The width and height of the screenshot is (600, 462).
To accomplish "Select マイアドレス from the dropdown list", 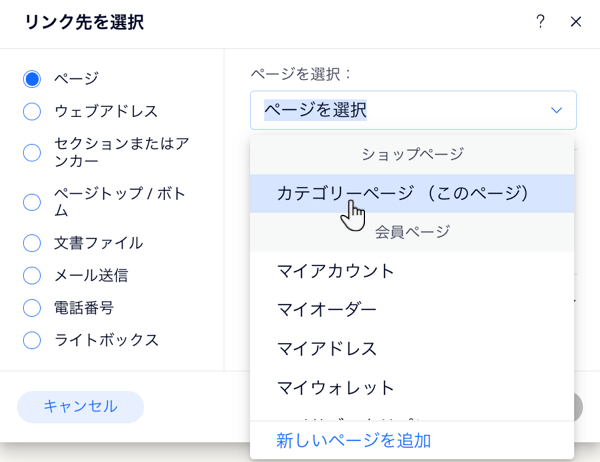I will (x=327, y=349).
